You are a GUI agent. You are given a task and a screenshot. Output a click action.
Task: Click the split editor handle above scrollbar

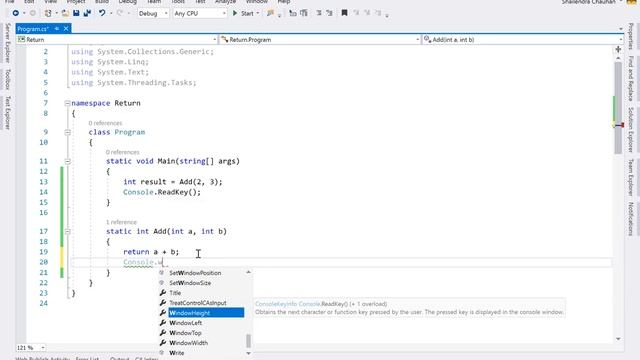tap(618, 49)
